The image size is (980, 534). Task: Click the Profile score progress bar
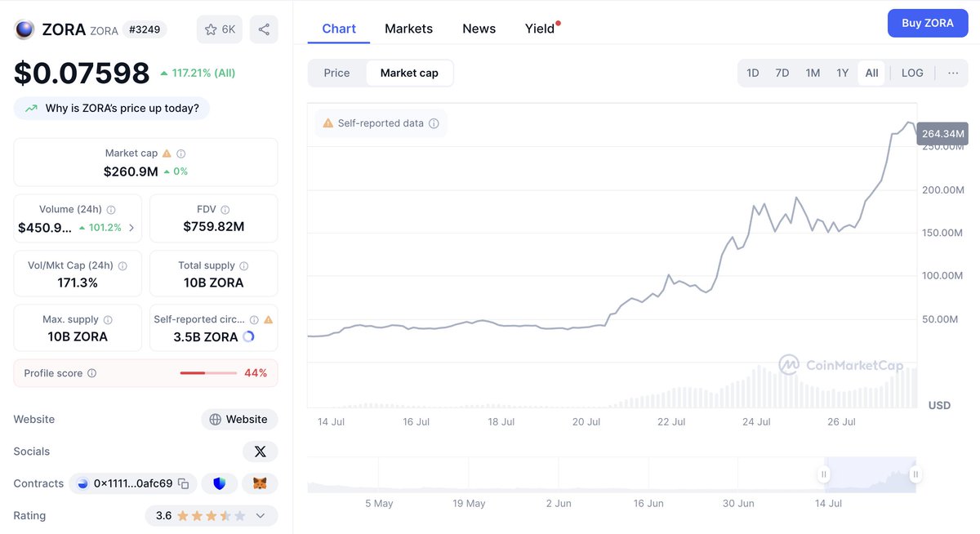[208, 373]
